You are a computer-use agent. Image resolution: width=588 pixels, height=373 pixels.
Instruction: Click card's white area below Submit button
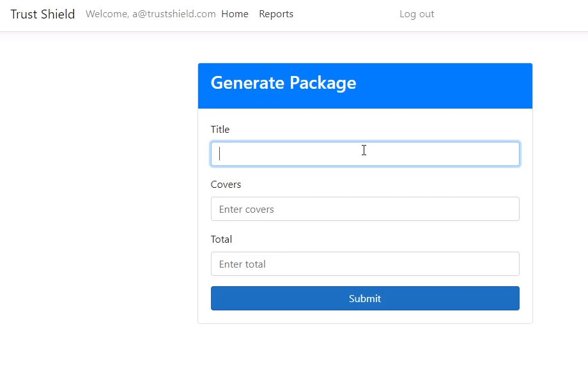point(364,317)
